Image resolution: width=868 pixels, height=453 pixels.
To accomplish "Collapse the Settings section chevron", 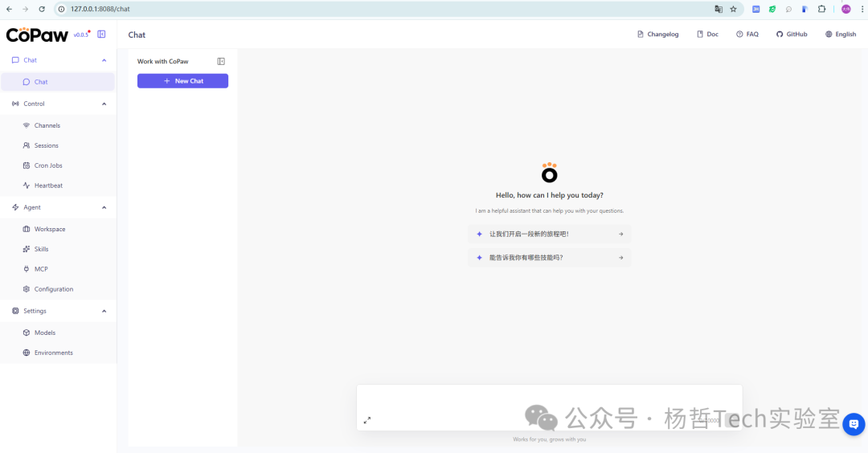I will [104, 311].
